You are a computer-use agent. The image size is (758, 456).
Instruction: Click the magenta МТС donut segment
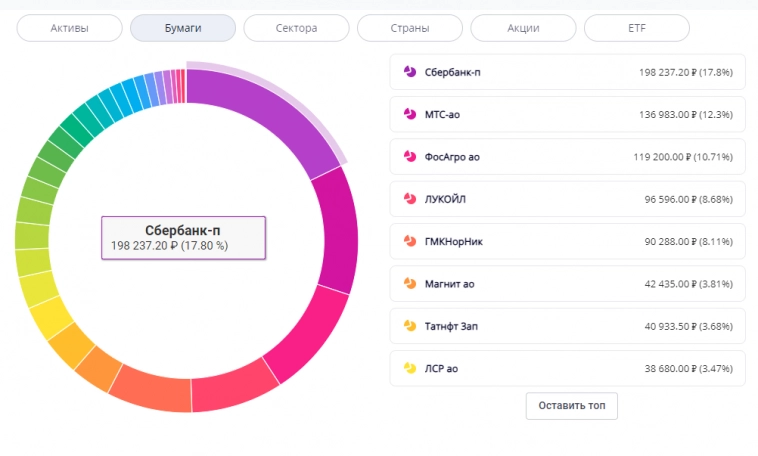(336, 228)
